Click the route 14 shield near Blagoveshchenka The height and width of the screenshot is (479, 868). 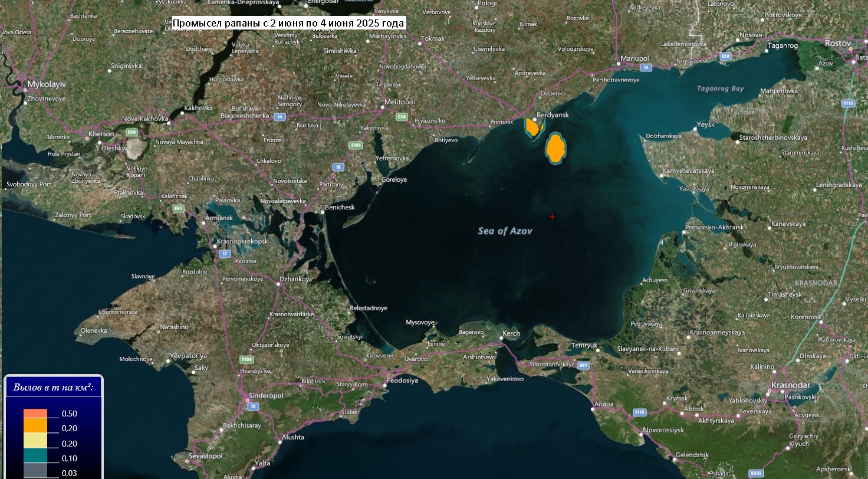click(x=280, y=116)
